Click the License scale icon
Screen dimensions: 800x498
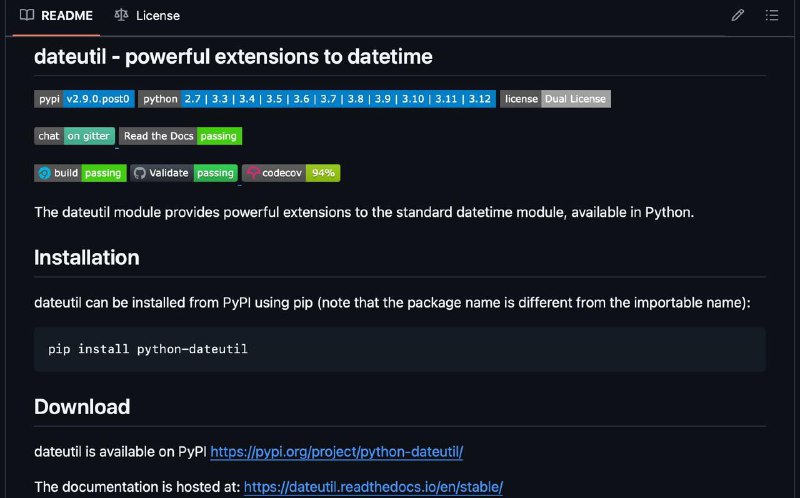pos(121,15)
